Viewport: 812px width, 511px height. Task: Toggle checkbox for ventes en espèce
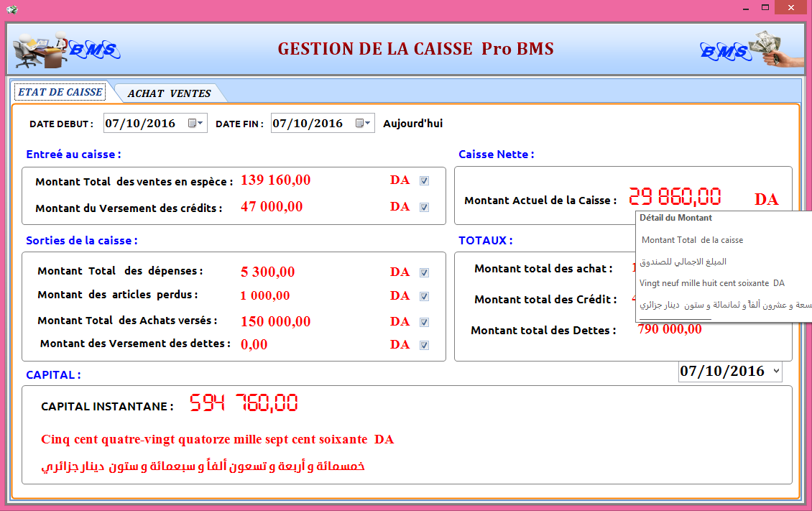click(424, 180)
